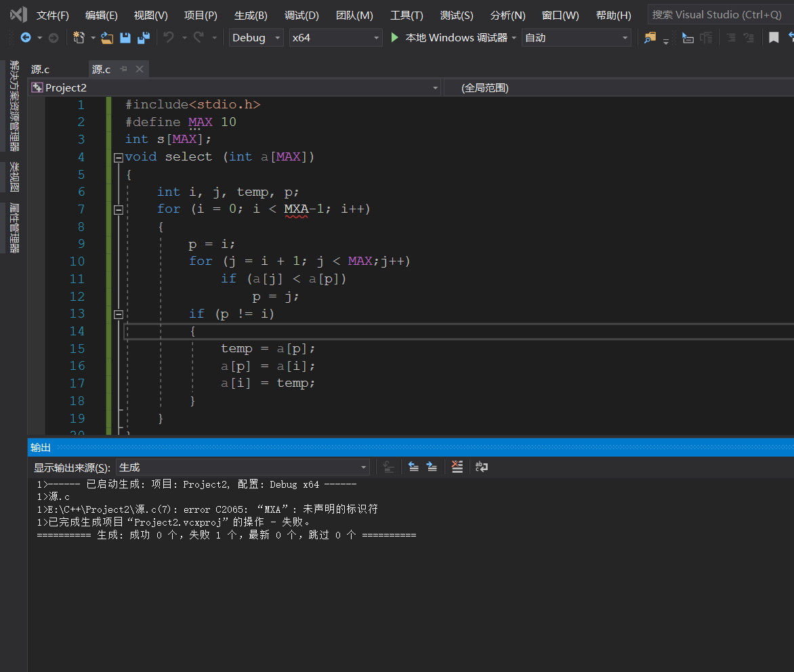Toggle word wrap in the output window

pyautogui.click(x=482, y=466)
